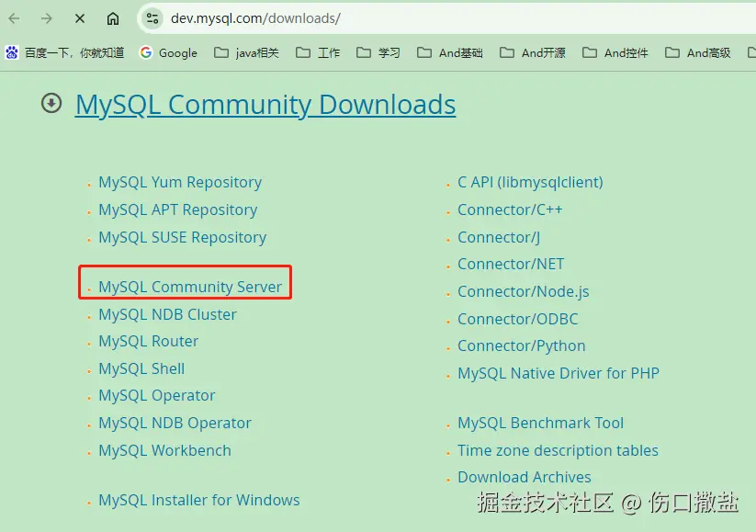
Task: Open C API (libmysqlclient) link
Action: 530,182
